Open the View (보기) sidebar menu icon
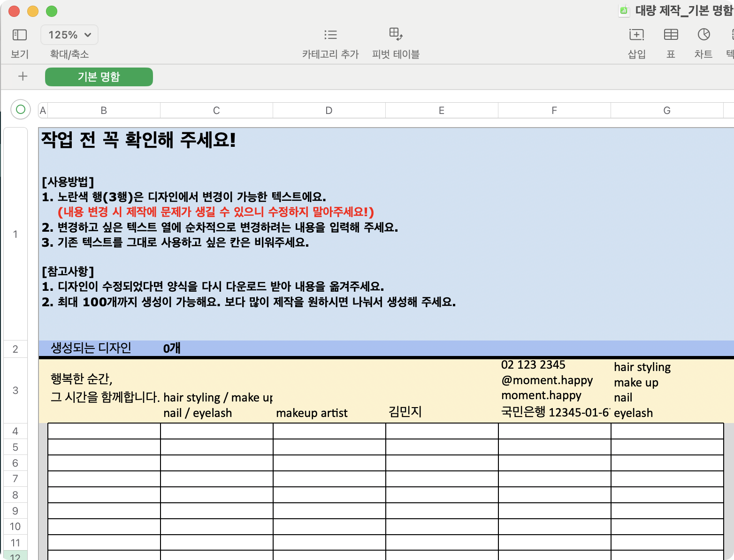734x560 pixels. [19, 35]
